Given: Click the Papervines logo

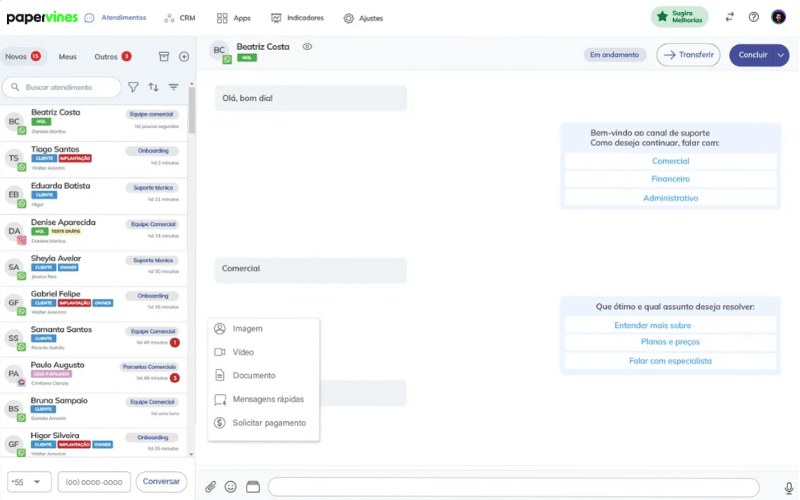Looking at the screenshot, I should (x=42, y=17).
